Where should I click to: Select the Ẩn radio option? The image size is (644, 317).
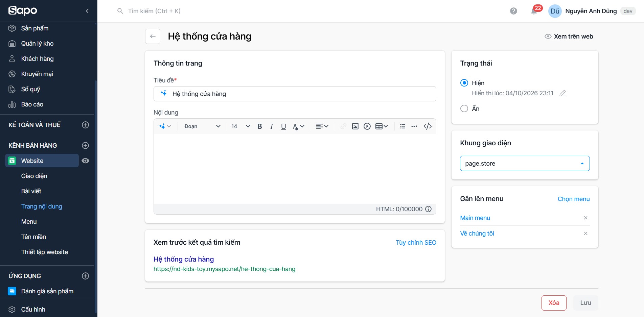tap(464, 108)
